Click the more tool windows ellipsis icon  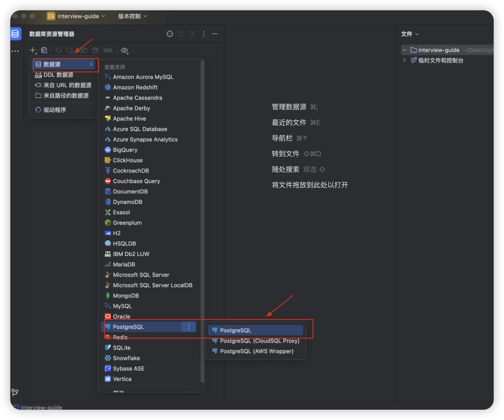coord(15,51)
